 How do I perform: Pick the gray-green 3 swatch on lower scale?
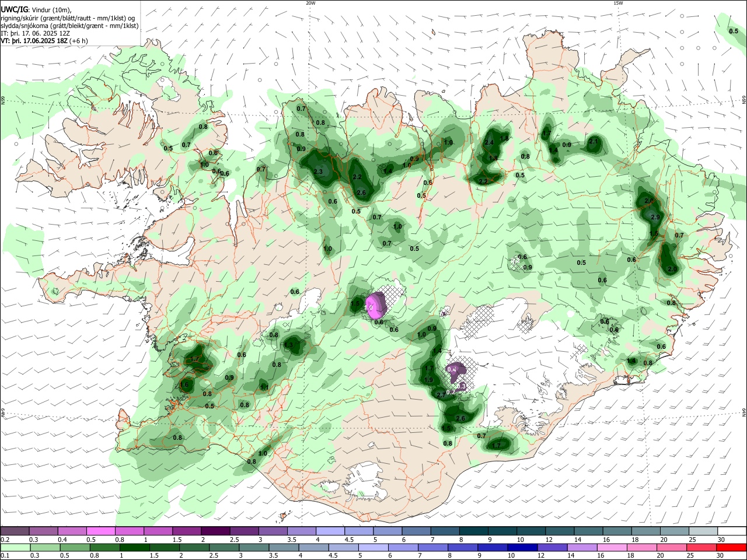(x=253, y=547)
